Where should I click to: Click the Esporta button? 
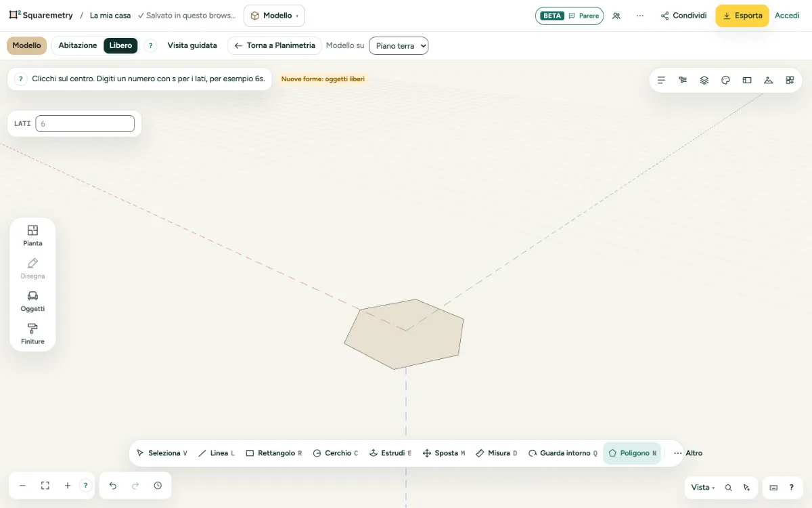click(x=742, y=16)
